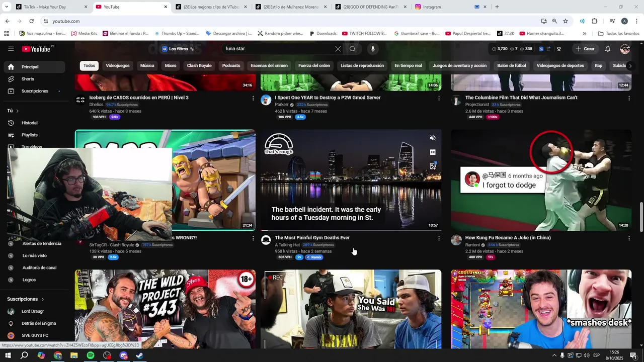This screenshot has height=362, width=644.
Task: Install app icon in address bar
Action: pos(544,21)
